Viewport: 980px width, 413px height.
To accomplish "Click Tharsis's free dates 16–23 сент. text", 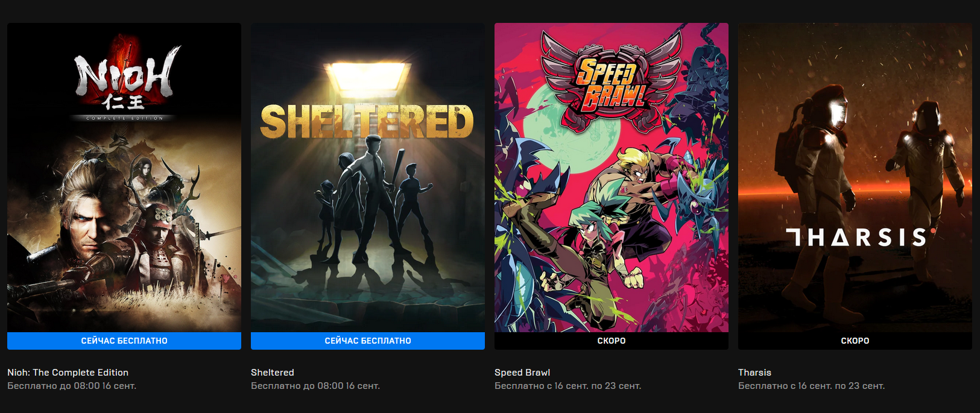I will (811, 386).
